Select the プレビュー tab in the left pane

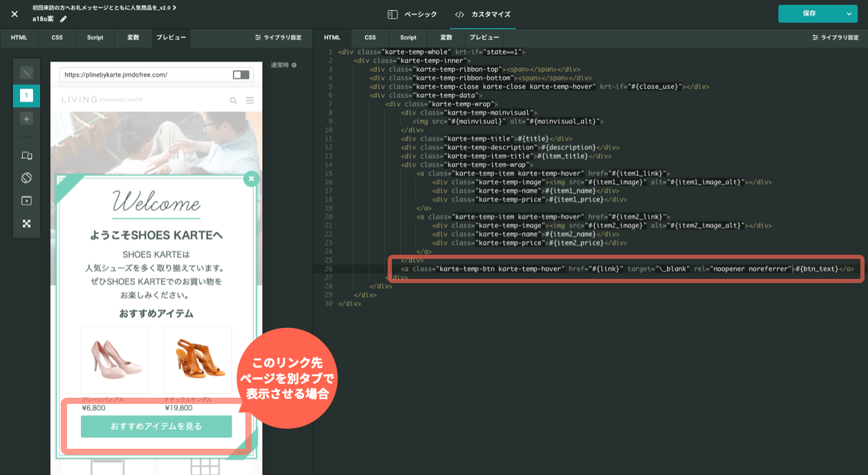171,38
